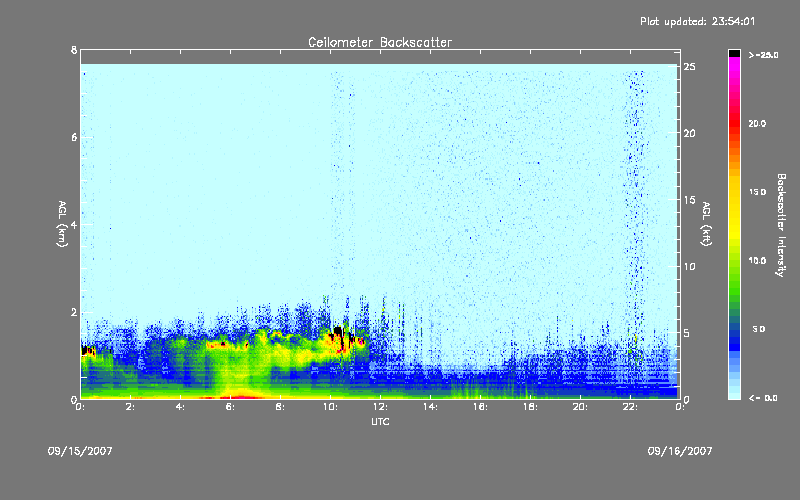800x500 pixels.
Task: Click the colorbar value 15.0
Action: [x=757, y=192]
